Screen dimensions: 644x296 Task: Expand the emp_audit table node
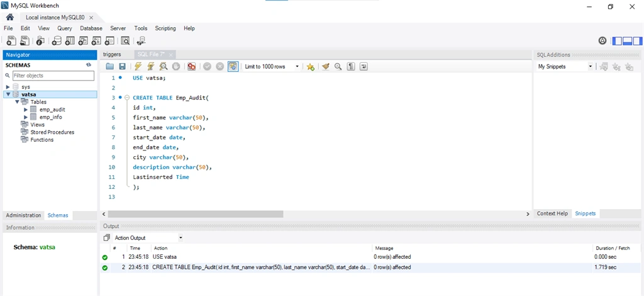[26, 110]
